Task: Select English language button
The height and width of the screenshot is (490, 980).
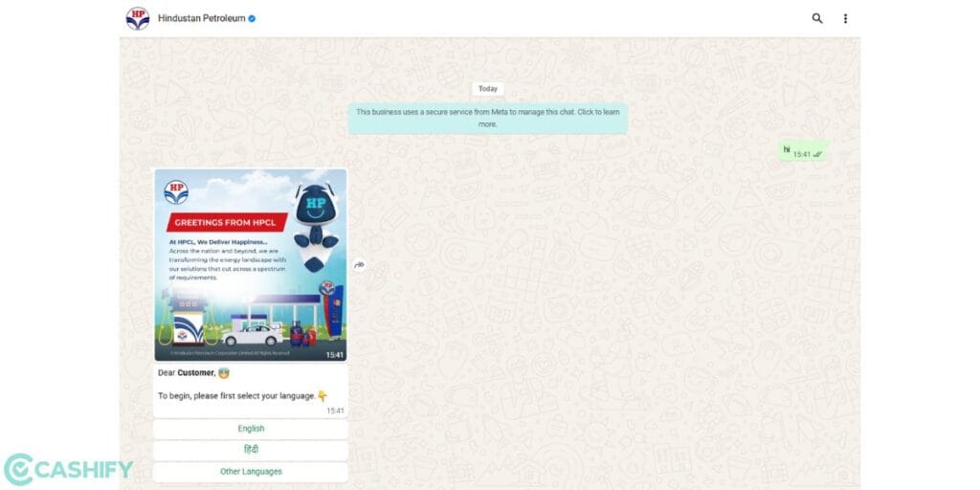Action: click(x=251, y=429)
